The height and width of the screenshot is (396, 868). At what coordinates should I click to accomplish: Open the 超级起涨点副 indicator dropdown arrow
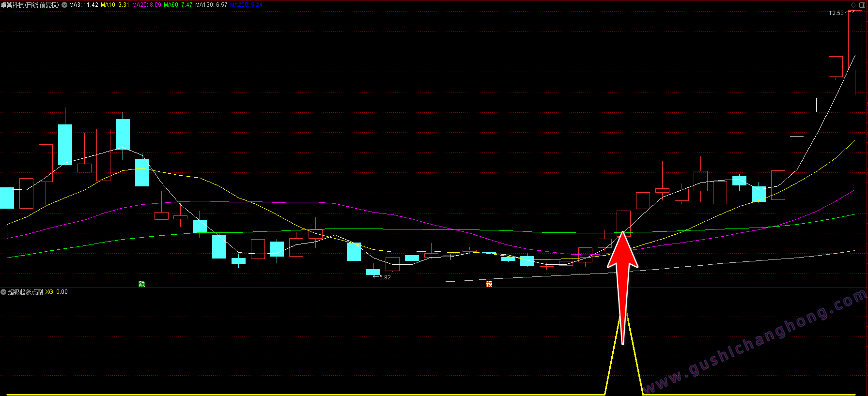click(x=3, y=292)
